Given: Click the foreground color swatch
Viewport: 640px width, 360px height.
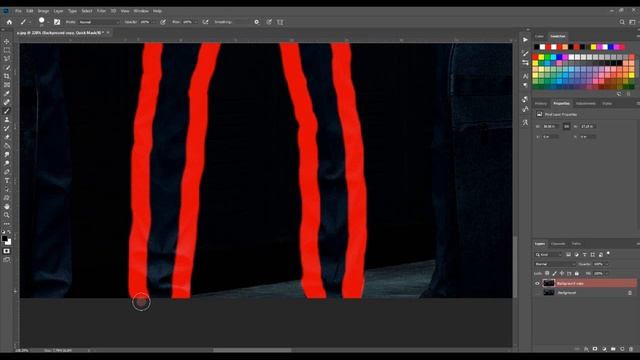Looking at the screenshot, I should (x=4, y=239).
